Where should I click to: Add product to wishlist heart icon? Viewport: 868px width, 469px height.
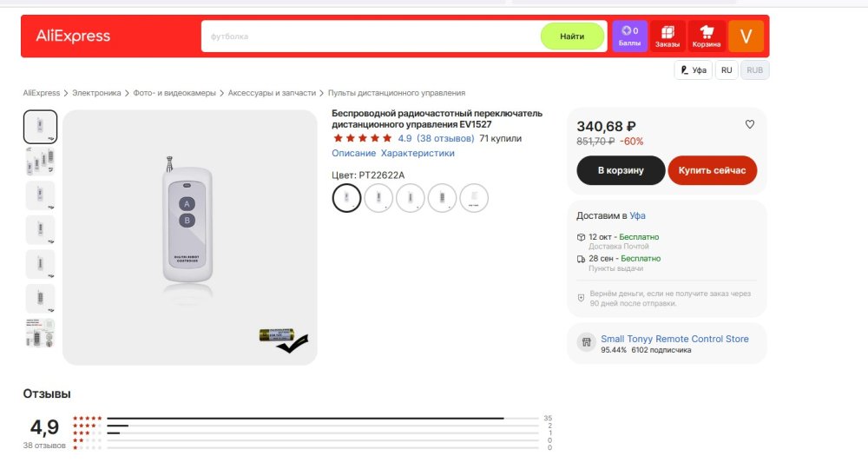(x=750, y=125)
